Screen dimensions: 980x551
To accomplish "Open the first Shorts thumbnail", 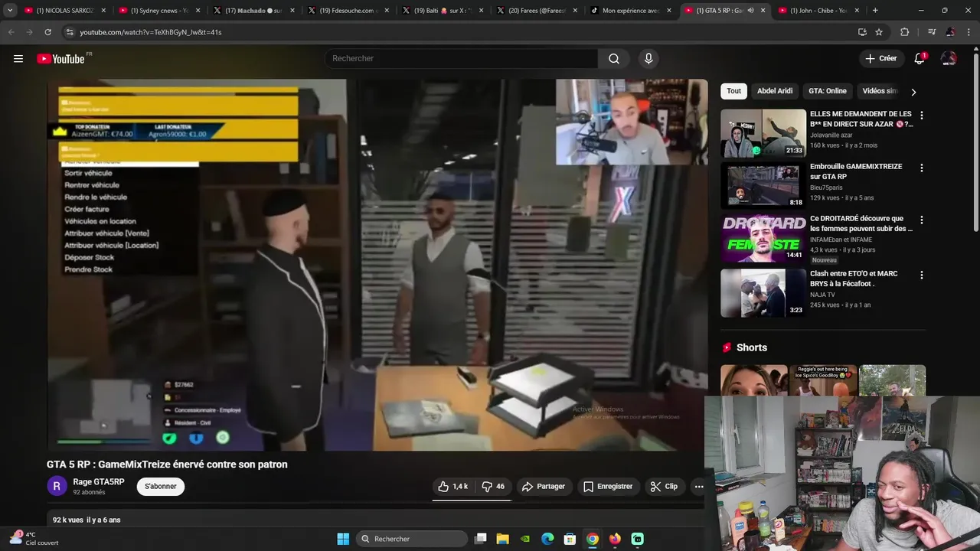I will tap(754, 380).
